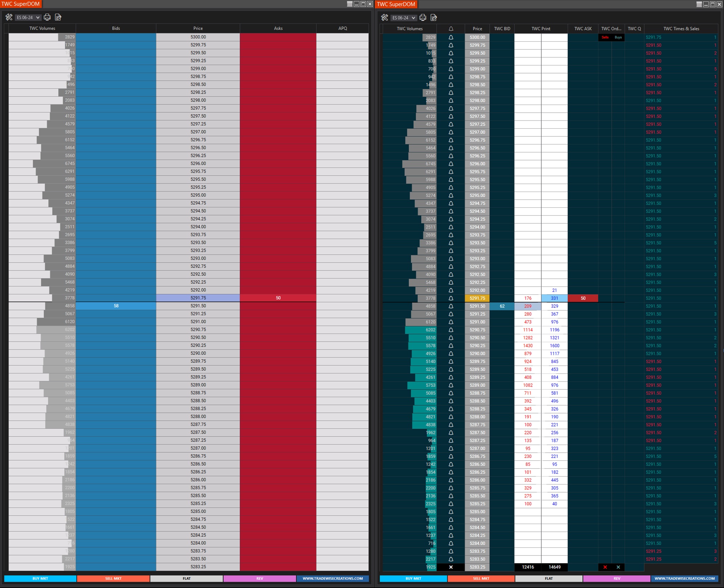Click TWC BID cell showing 62
This screenshot has height=588, width=724.
502,306
